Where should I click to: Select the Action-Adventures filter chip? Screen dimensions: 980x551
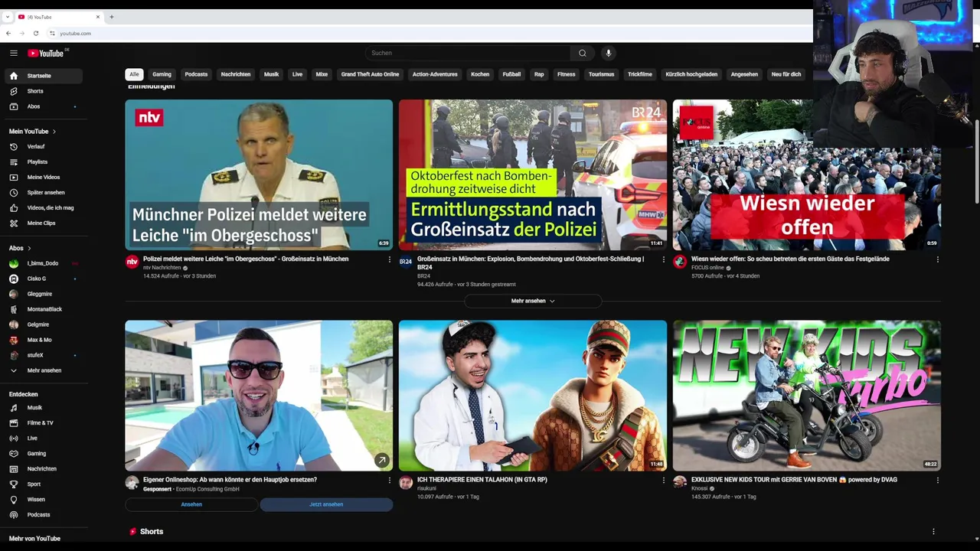[x=435, y=74]
